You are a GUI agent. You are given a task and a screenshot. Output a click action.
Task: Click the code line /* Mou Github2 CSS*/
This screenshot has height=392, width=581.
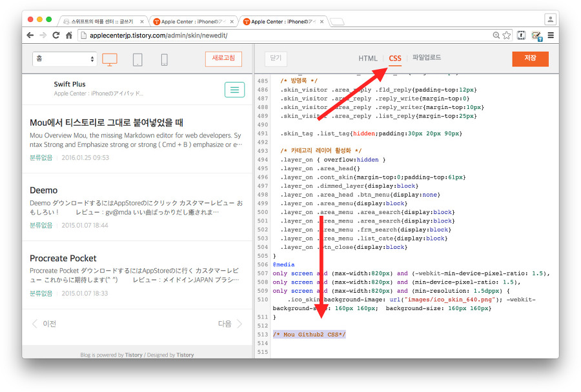[309, 334]
